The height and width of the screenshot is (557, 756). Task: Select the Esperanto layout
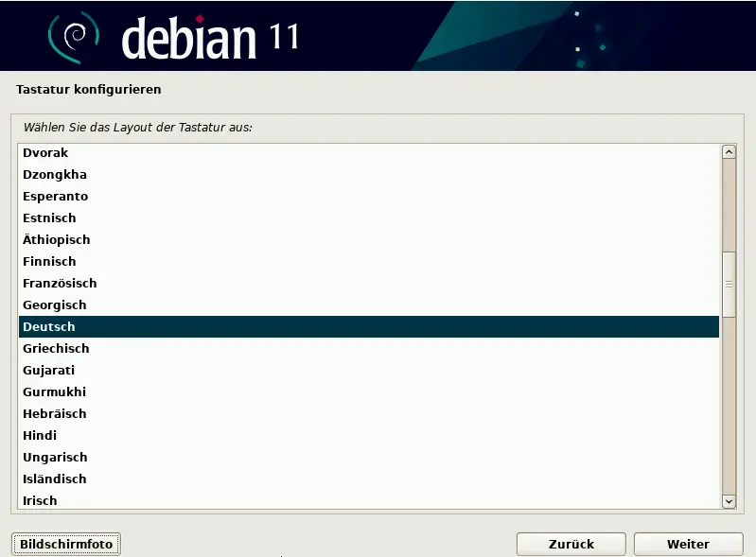click(x=55, y=197)
